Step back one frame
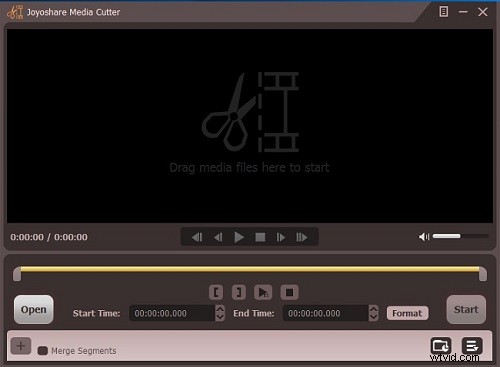The image size is (500, 367). [218, 237]
